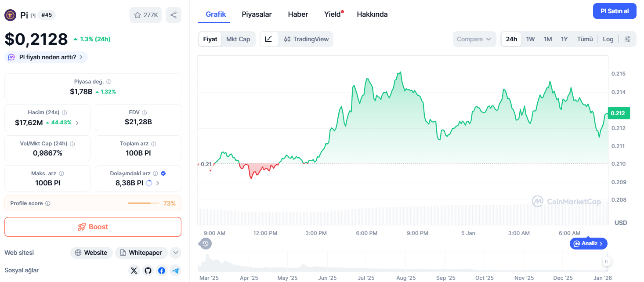Click info icon next to FDV
The width and height of the screenshot is (644, 282).
tap(145, 113)
